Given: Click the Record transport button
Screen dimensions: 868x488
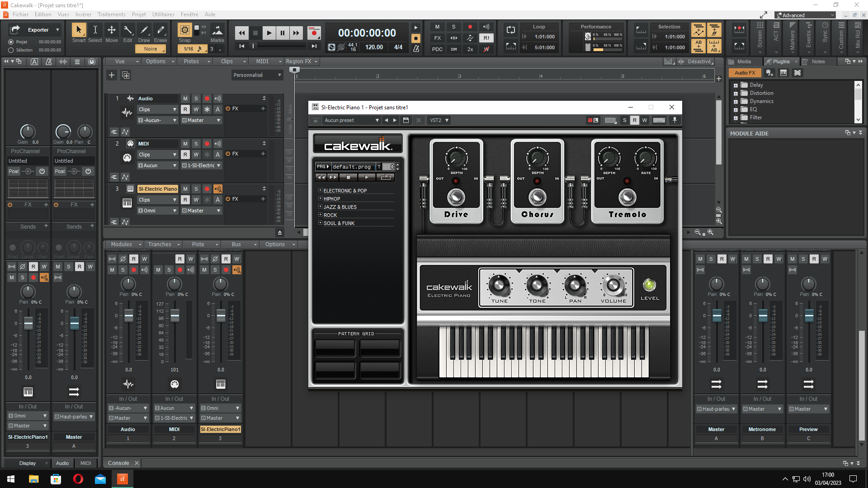Looking at the screenshot, I should coord(314,33).
